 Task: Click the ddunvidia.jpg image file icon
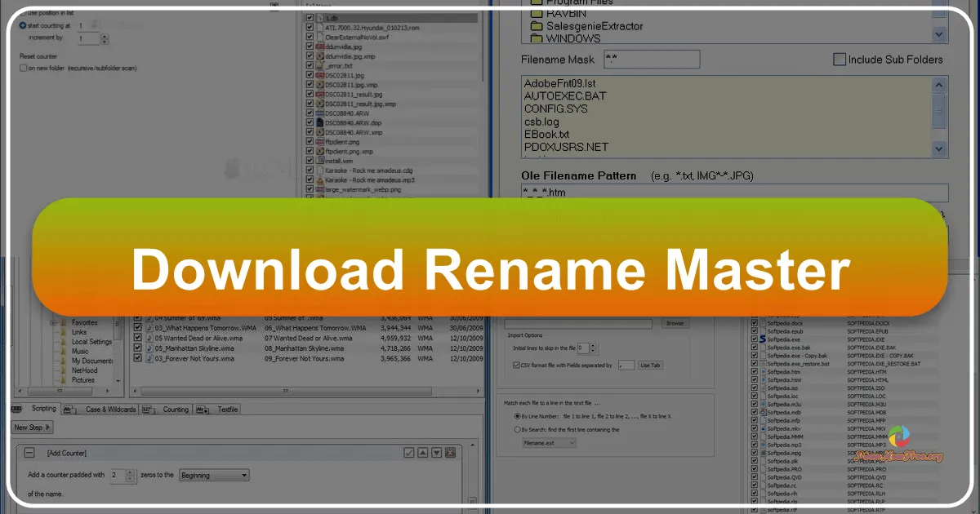coord(320,47)
